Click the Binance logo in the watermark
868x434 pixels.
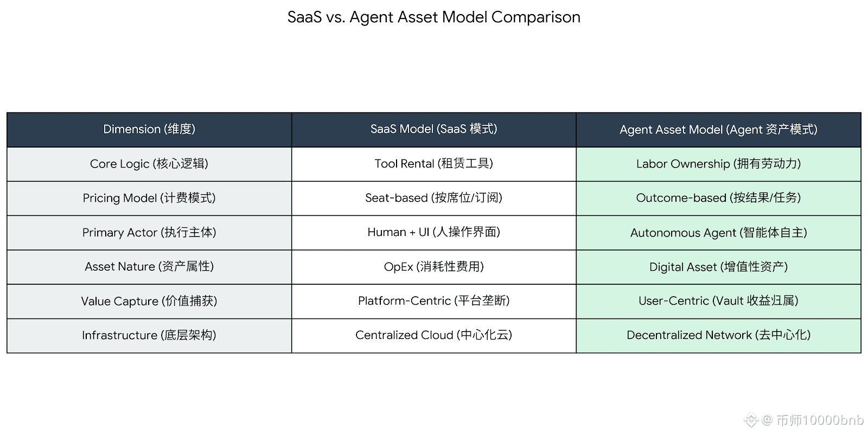coord(751,420)
